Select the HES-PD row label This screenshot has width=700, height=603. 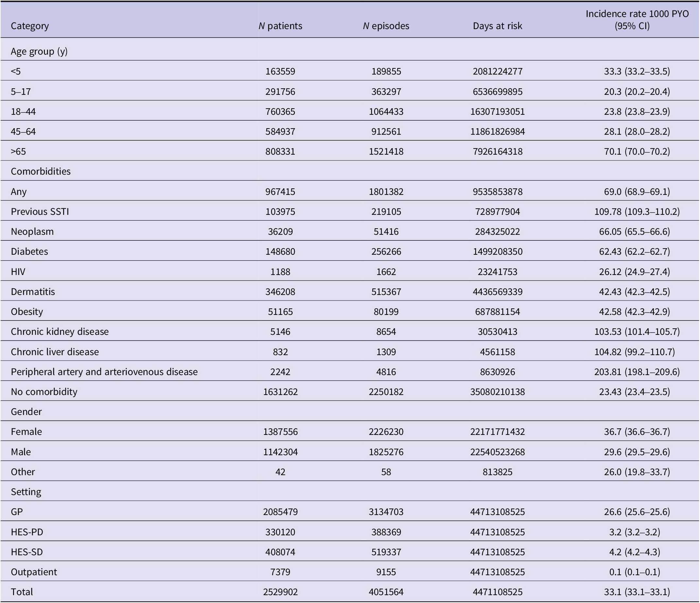(x=27, y=532)
